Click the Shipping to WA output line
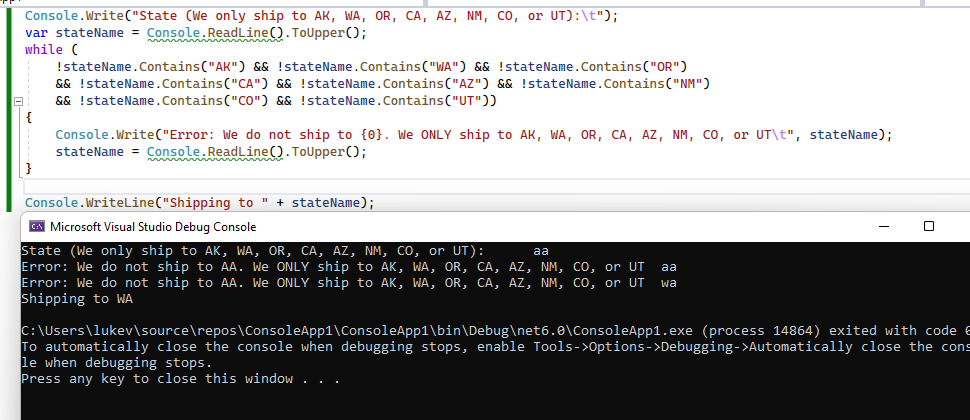The width and height of the screenshot is (970, 420). click(x=77, y=299)
